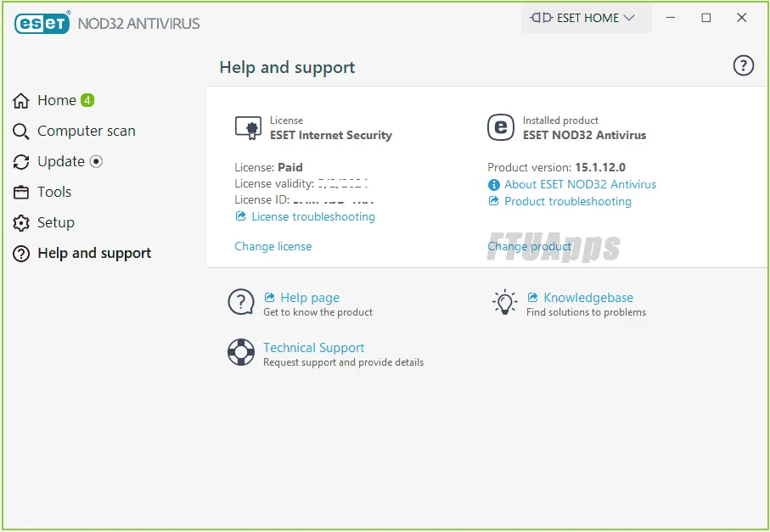Open Technical Support request

314,348
